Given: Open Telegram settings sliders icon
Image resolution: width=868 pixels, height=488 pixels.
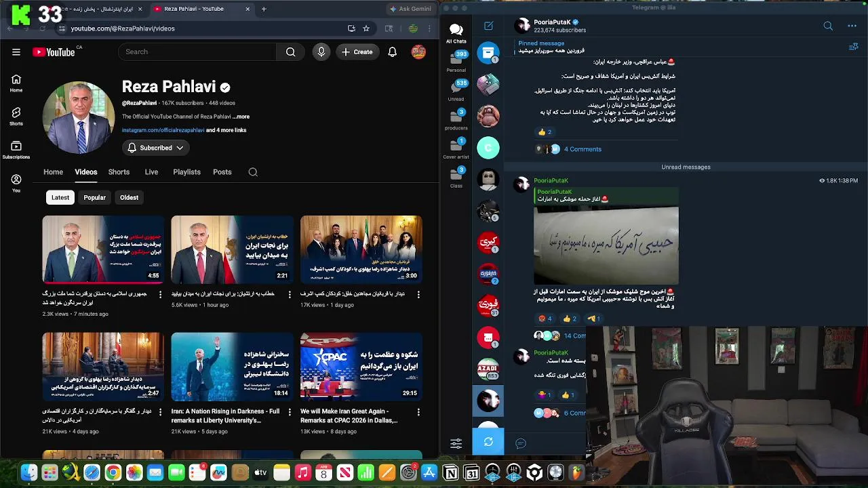Looking at the screenshot, I should pos(456,443).
